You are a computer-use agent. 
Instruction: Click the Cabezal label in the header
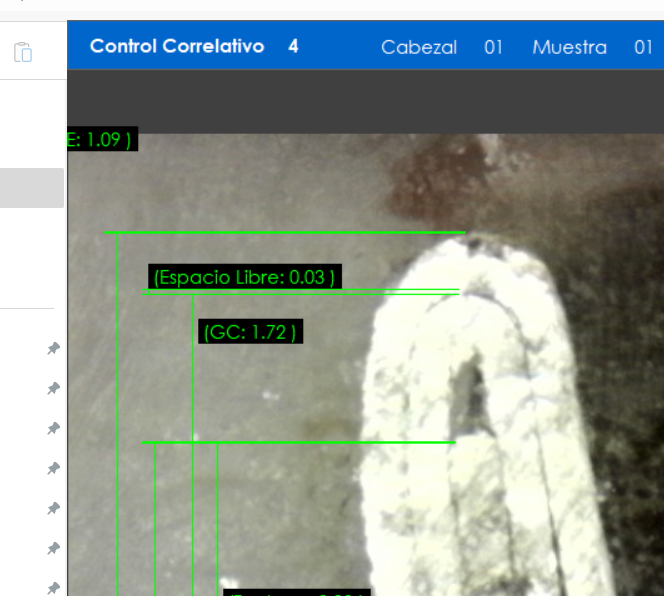click(419, 47)
